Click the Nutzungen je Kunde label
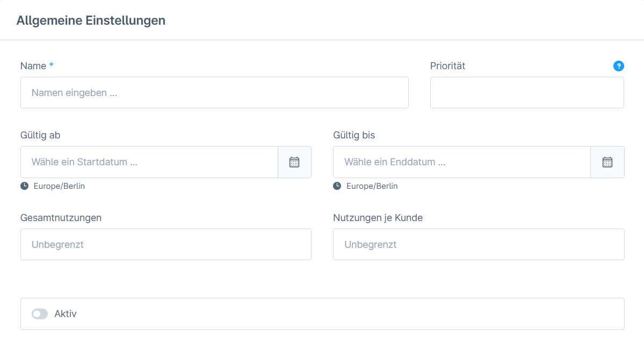This screenshot has height=360, width=644. pos(378,218)
